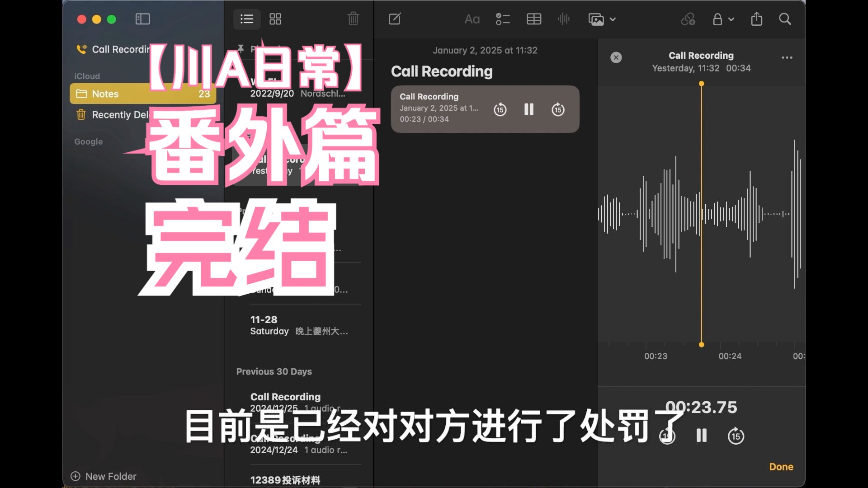The image size is (868, 488).
Task: Click Done button to finish playback
Action: click(x=781, y=467)
